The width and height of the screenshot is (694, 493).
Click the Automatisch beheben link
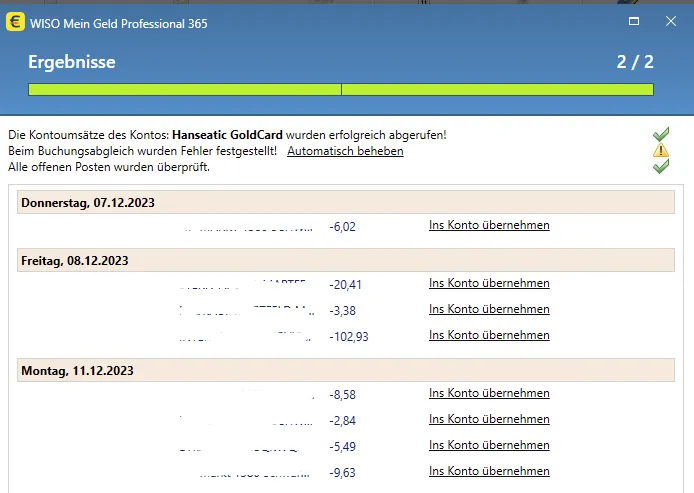[x=345, y=151]
